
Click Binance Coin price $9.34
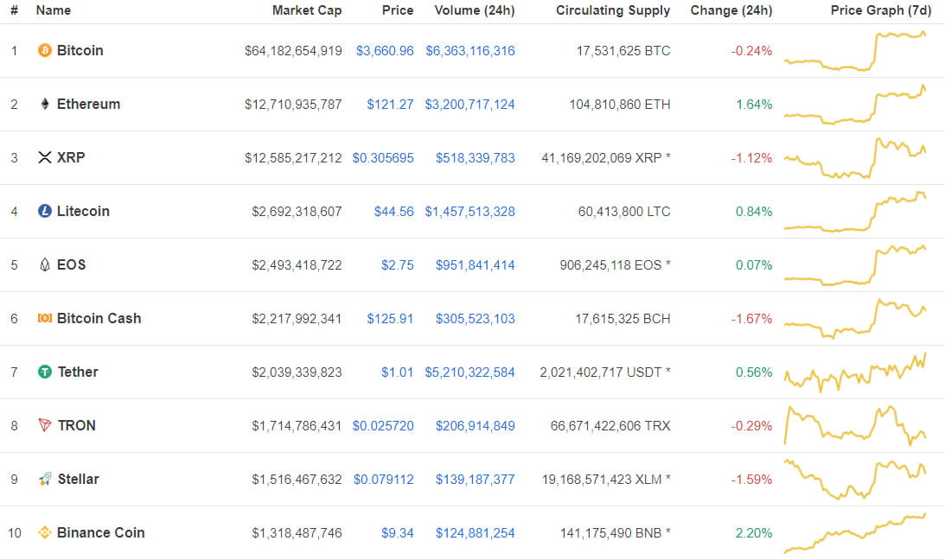click(x=398, y=533)
